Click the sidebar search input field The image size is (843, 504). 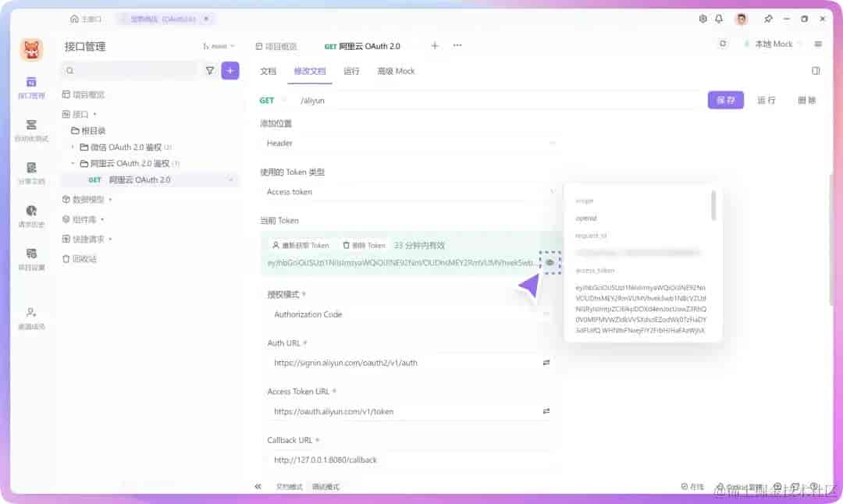coord(130,70)
